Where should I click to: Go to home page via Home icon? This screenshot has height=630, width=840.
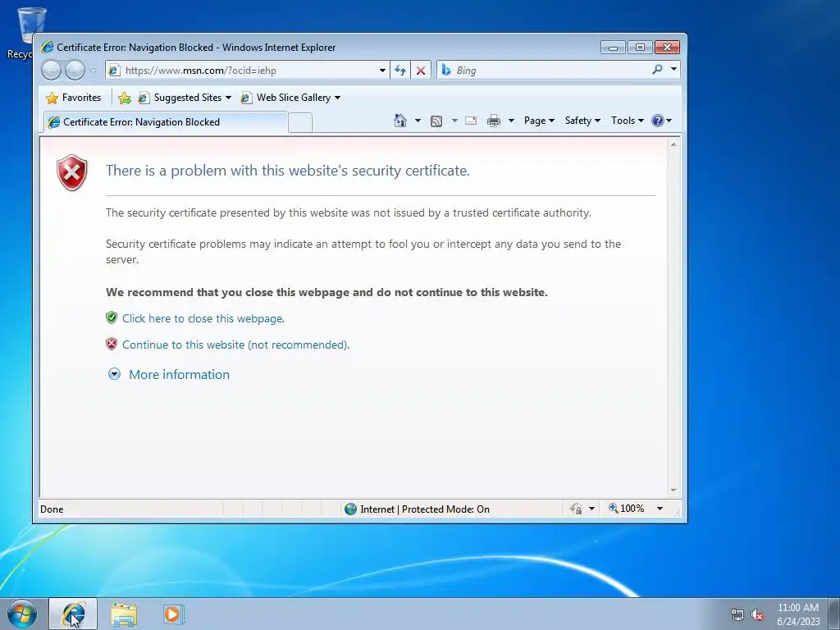pyautogui.click(x=400, y=121)
